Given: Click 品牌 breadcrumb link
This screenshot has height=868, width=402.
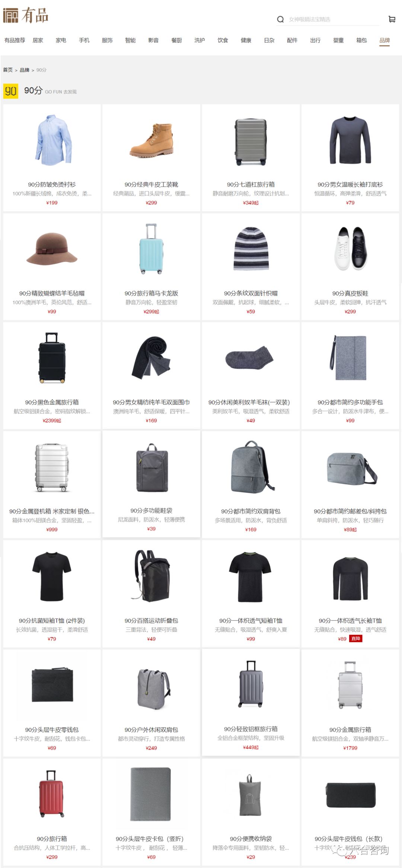Looking at the screenshot, I should pyautogui.click(x=25, y=70).
